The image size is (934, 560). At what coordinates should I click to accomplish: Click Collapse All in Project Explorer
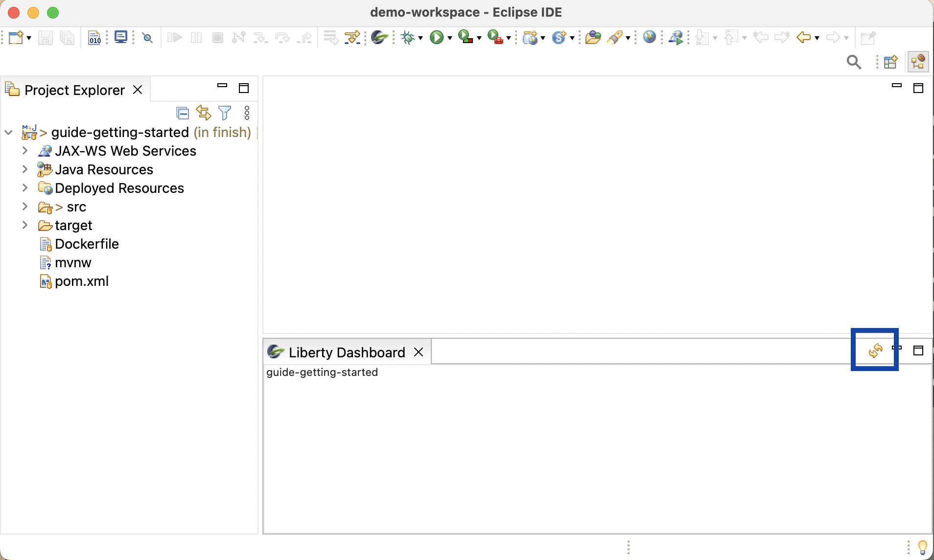182,113
